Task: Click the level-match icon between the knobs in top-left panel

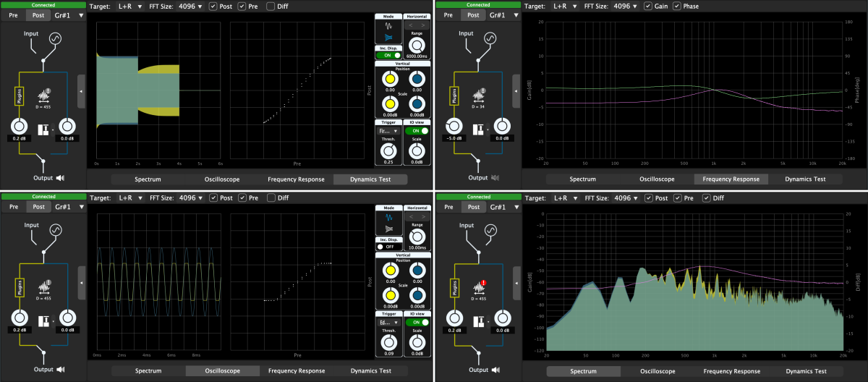Action: click(43, 129)
